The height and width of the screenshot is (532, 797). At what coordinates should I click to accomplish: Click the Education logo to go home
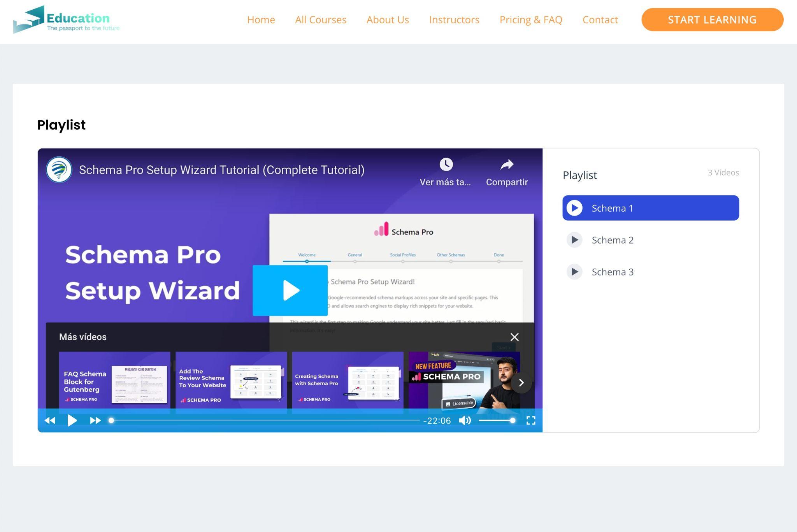coord(67,19)
